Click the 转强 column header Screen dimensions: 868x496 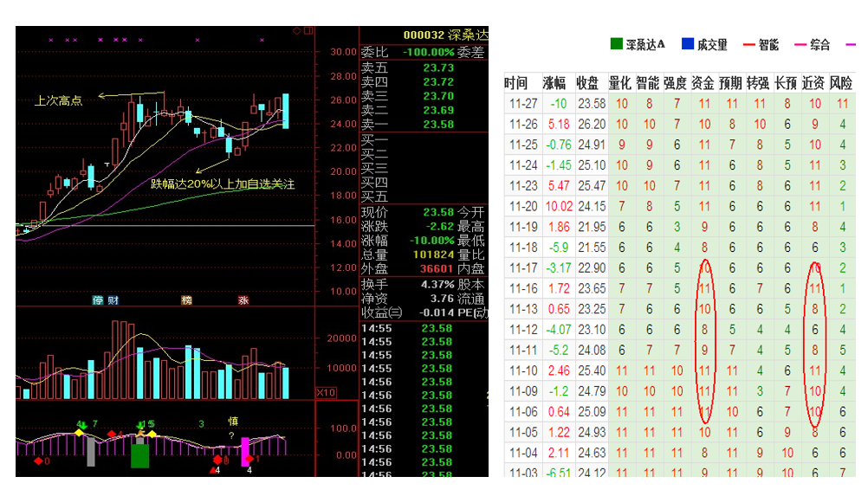(x=758, y=83)
